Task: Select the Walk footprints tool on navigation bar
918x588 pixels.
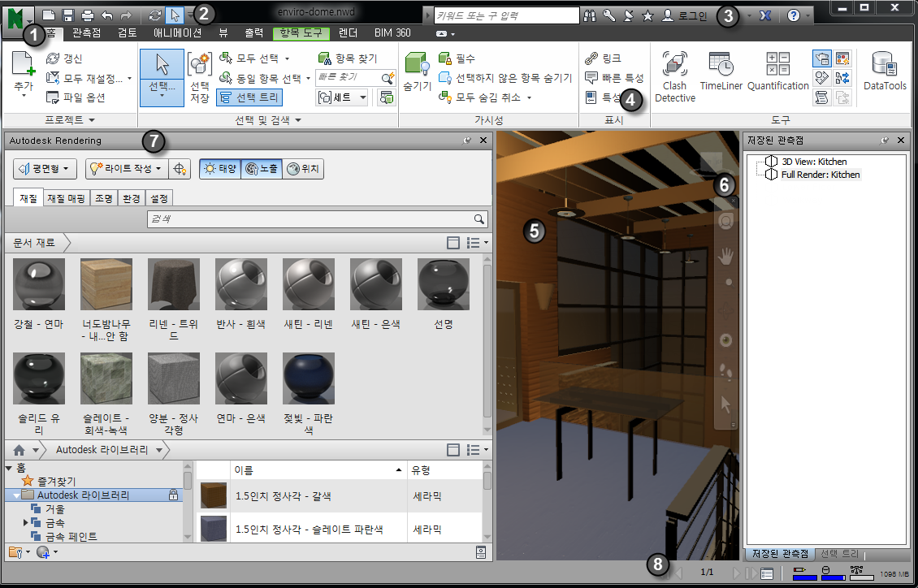Action: coord(726,371)
